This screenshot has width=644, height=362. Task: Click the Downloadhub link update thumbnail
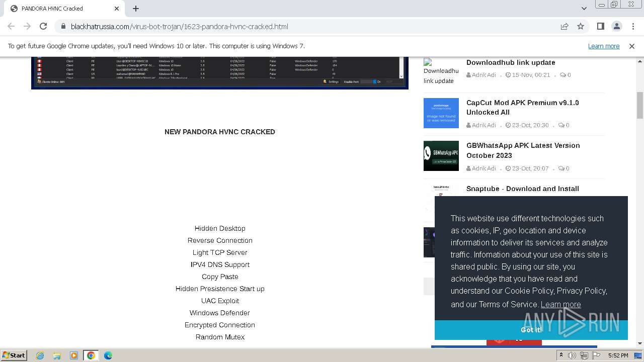coord(441,71)
